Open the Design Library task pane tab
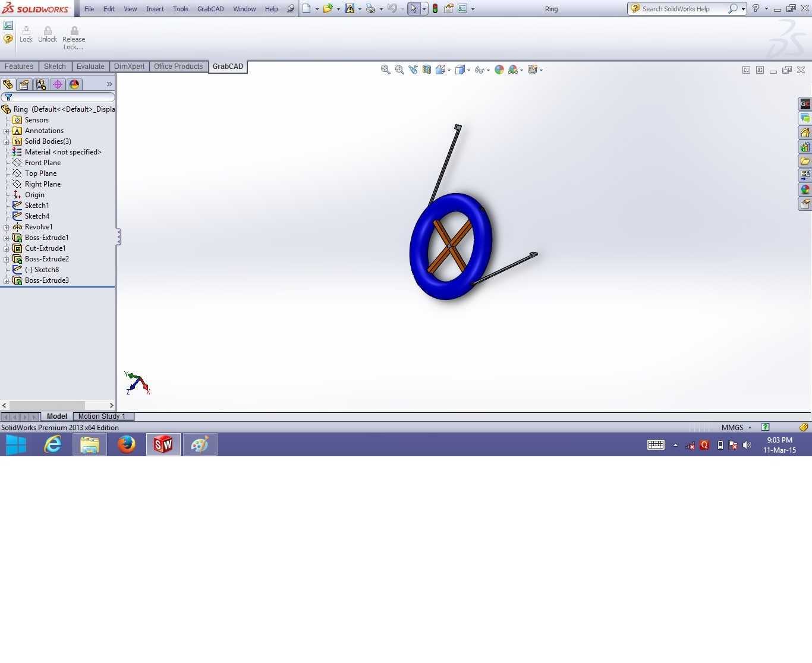Screen dimensions: 812x663 point(805,147)
